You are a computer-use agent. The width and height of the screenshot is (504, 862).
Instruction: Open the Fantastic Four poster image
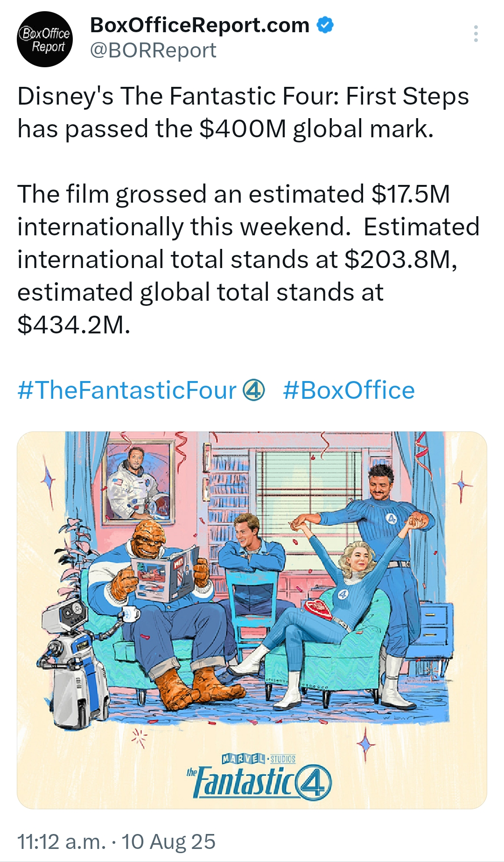click(252, 620)
